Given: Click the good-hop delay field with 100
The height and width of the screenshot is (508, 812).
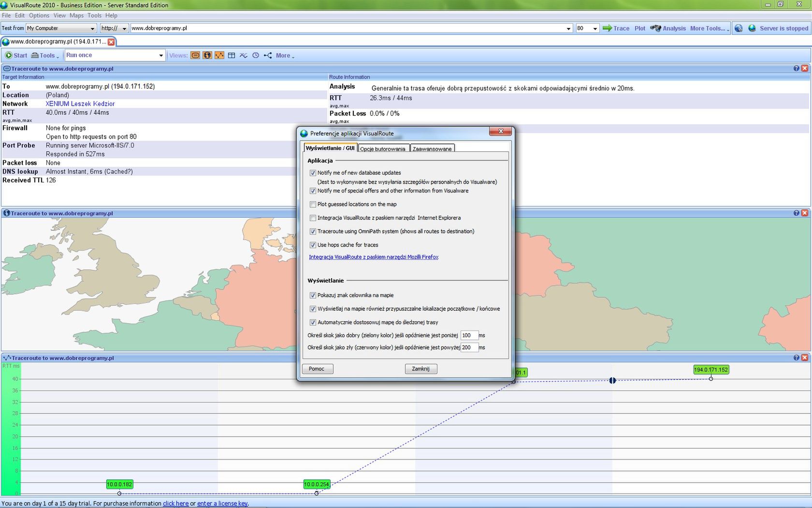Looking at the screenshot, I should coord(469,335).
